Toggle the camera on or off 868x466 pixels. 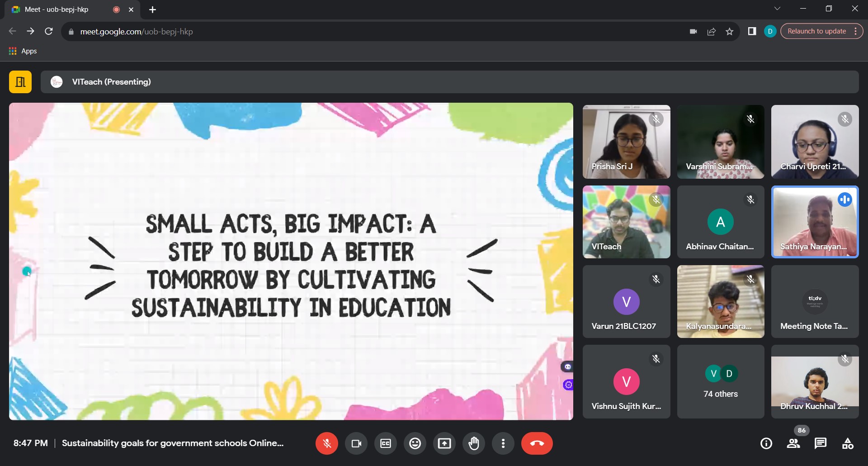(356, 443)
